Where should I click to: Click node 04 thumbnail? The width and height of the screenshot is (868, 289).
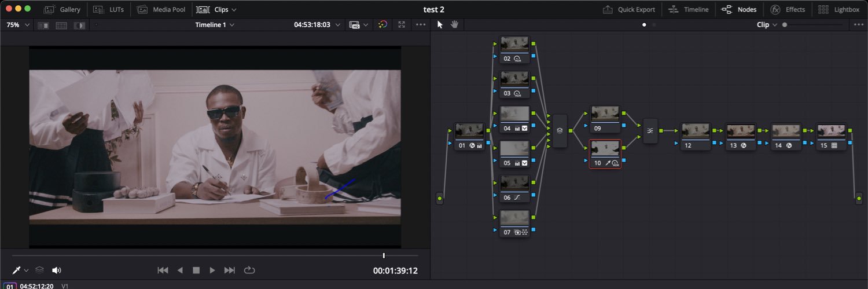(514, 114)
